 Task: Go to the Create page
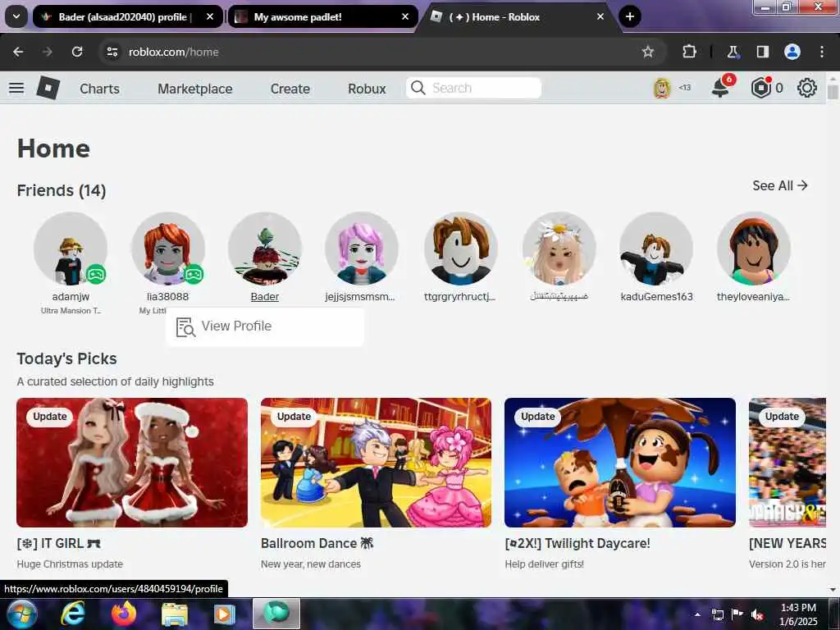pos(290,89)
